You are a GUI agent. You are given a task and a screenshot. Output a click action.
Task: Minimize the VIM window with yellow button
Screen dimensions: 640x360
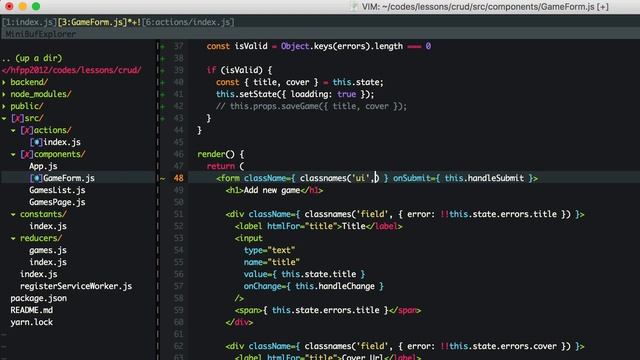pyautogui.click(x=23, y=7)
